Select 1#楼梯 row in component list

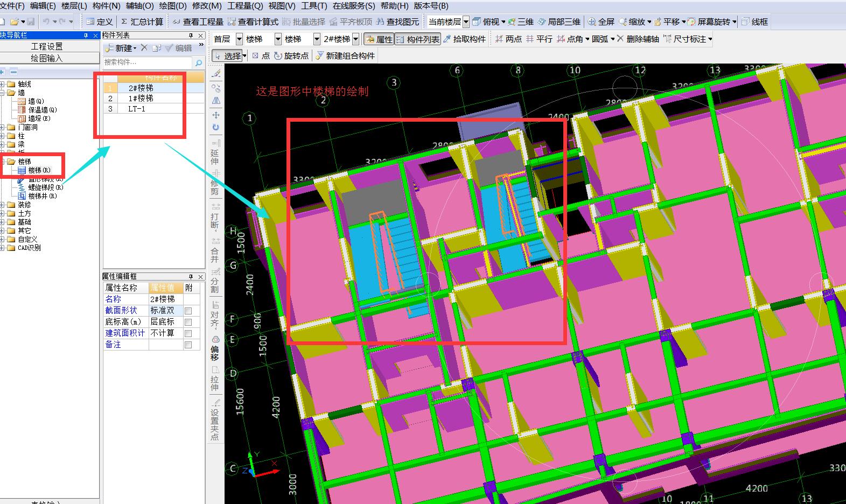[141, 99]
